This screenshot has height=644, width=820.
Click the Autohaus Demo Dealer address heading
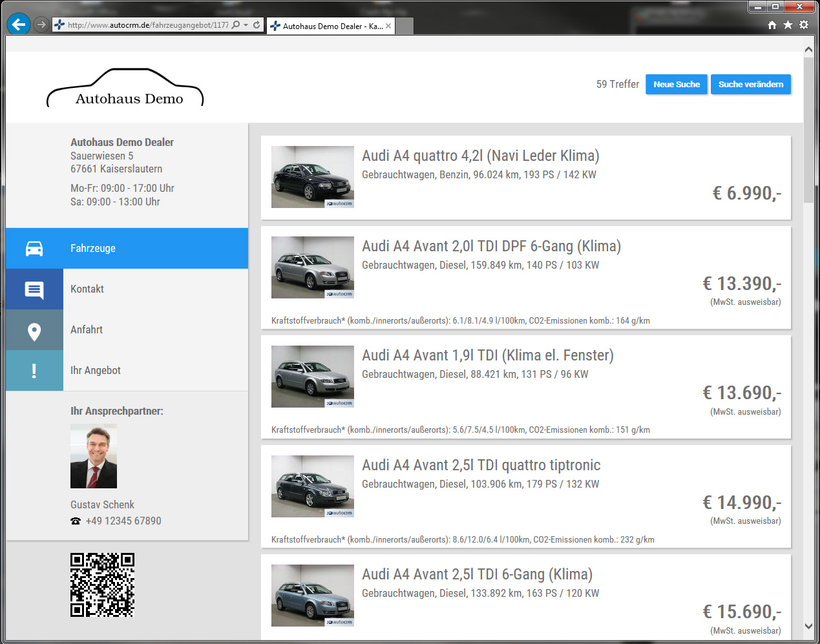[122, 142]
